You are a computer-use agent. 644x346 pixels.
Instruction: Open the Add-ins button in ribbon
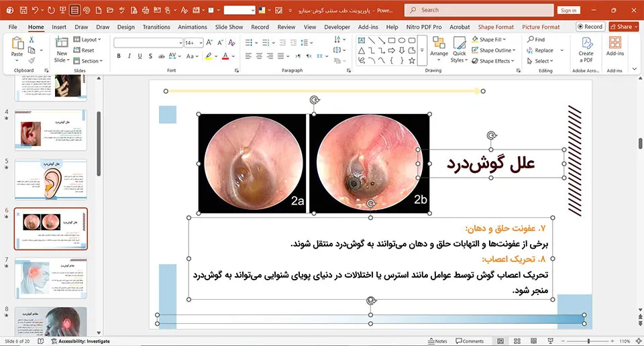point(615,46)
